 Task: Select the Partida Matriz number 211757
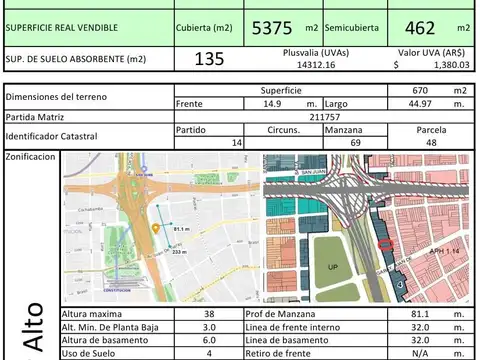pos(325,117)
